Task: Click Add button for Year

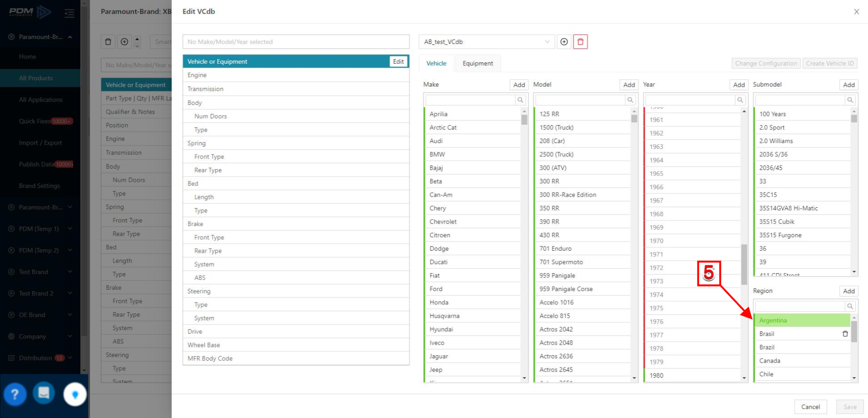Action: (x=739, y=85)
